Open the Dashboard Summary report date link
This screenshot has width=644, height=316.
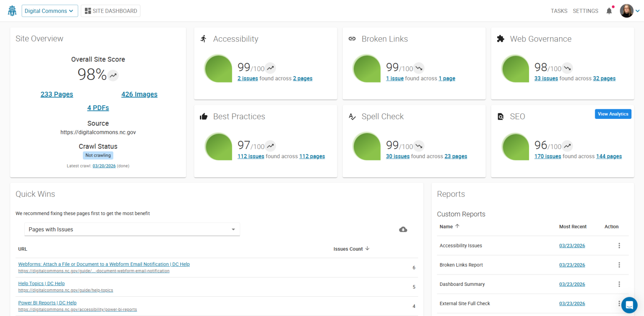pos(572,284)
